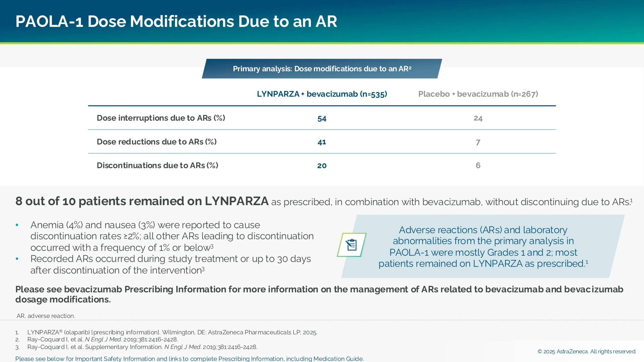The image size is (644, 362).
Task: Select the Ray-Coquard N Engl J Med citation
Action: click(102, 339)
